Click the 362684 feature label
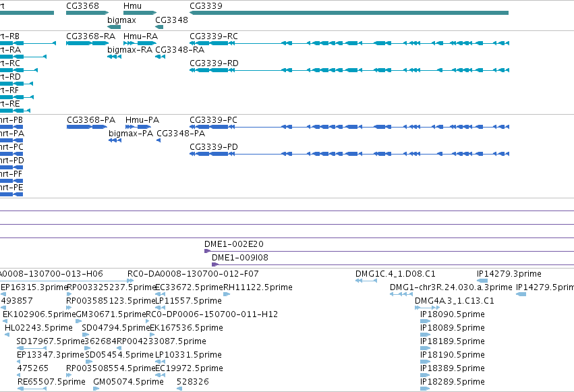 pyautogui.click(x=101, y=341)
